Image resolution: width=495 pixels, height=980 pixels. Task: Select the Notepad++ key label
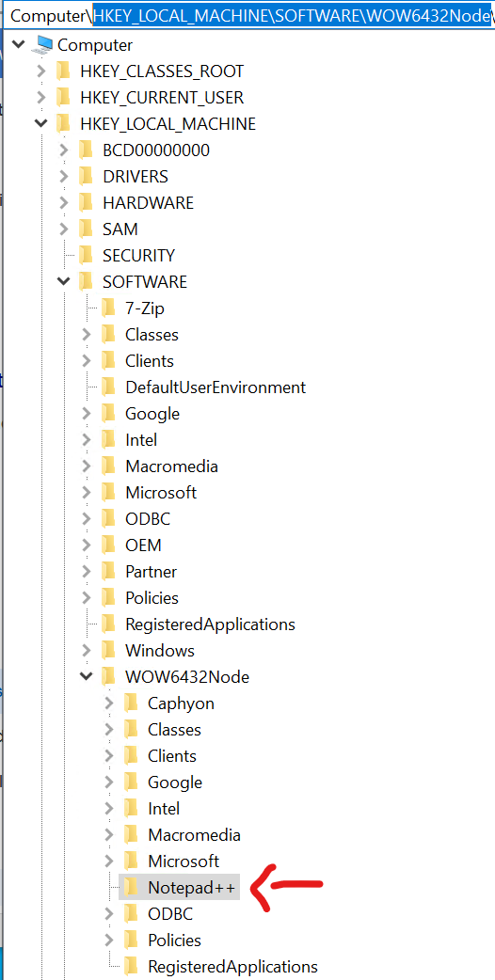tap(193, 887)
